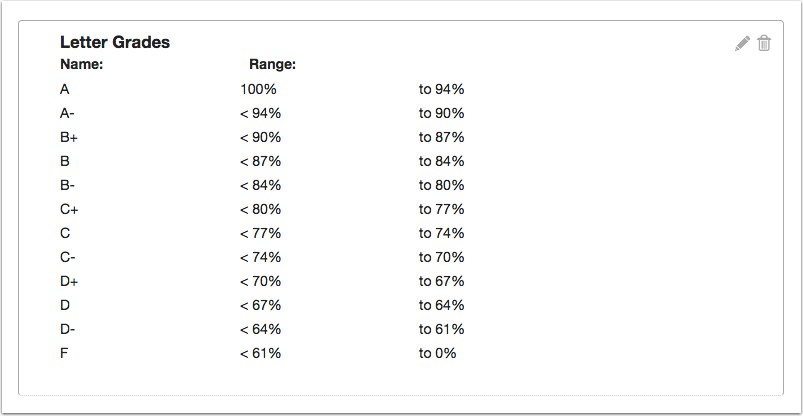Viewport: 803px width, 416px height.
Task: Click the 'to 94%' value
Action: pyautogui.click(x=441, y=90)
